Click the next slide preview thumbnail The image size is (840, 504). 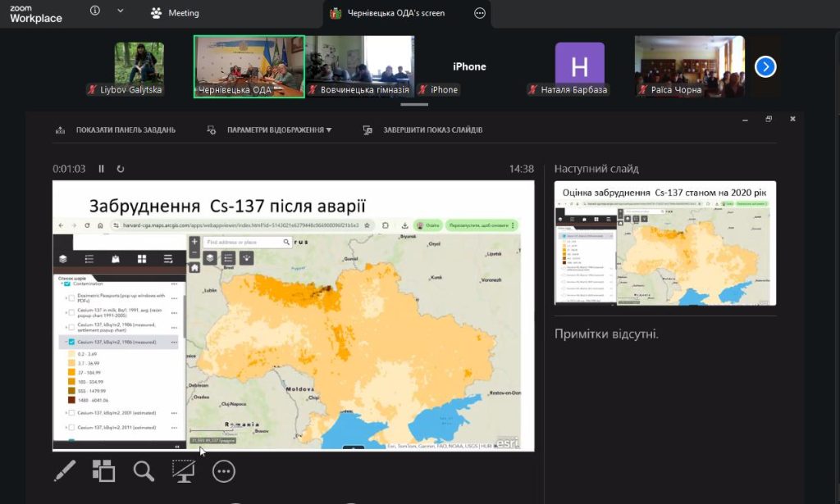664,243
